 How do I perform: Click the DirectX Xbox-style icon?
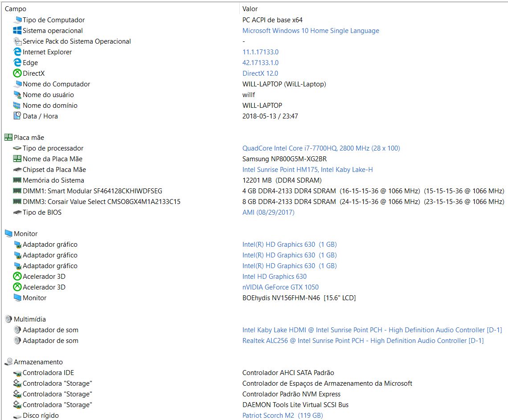click(17, 73)
